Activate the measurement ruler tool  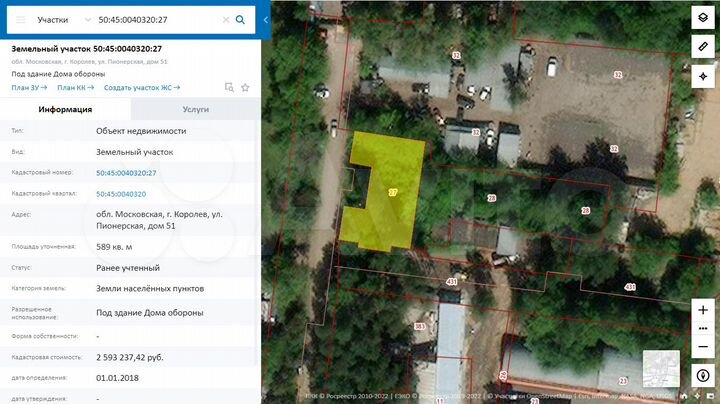click(703, 47)
